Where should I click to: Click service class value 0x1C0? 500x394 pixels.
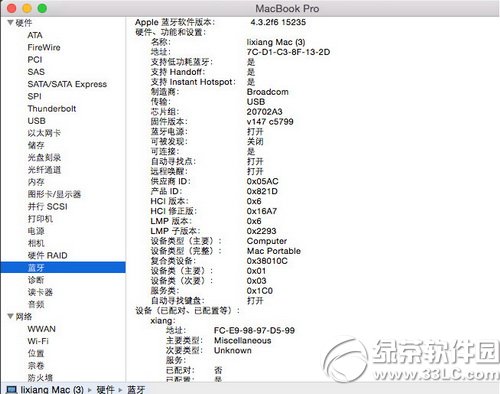click(260, 291)
